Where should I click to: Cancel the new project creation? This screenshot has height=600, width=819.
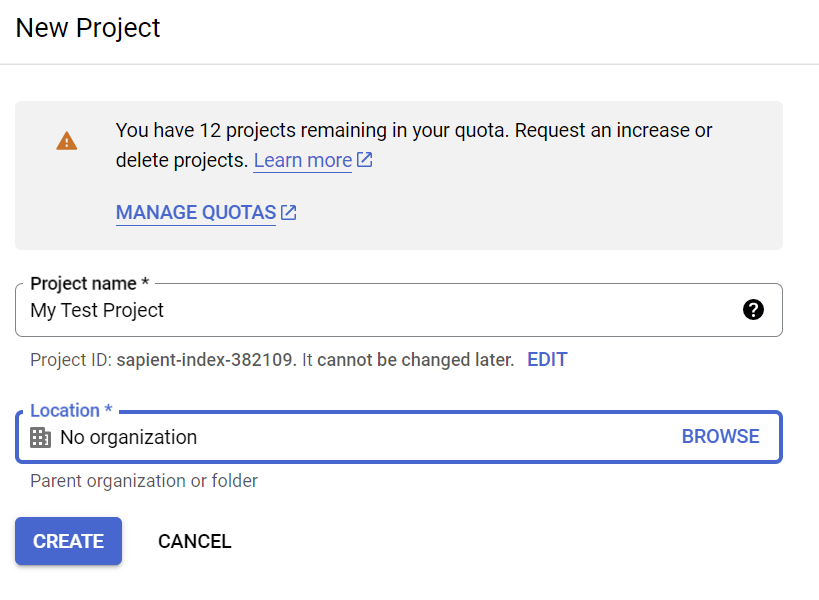coord(194,541)
